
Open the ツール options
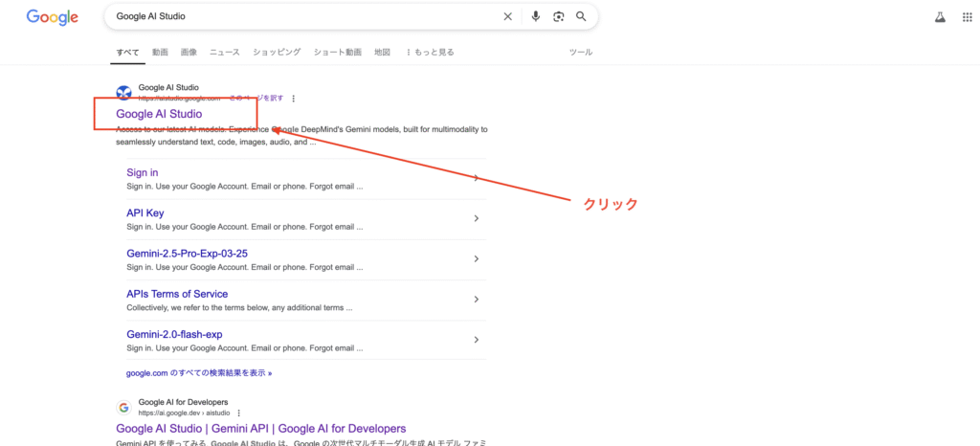pos(581,53)
